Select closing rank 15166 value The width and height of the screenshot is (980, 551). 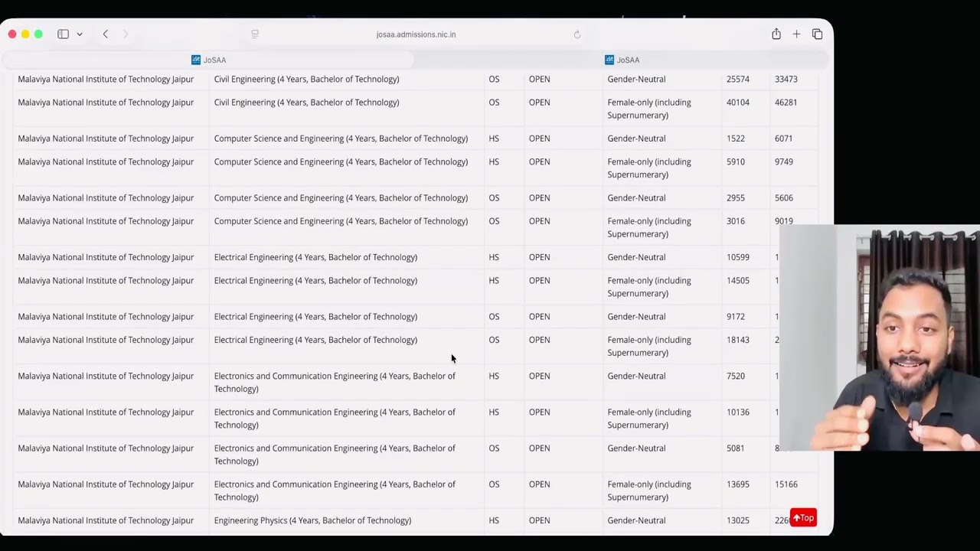[x=786, y=484]
